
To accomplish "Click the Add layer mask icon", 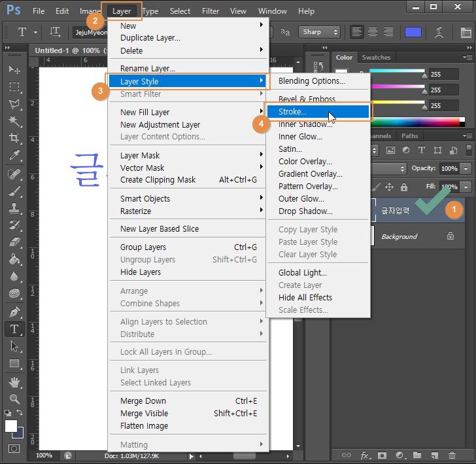I will [382, 455].
